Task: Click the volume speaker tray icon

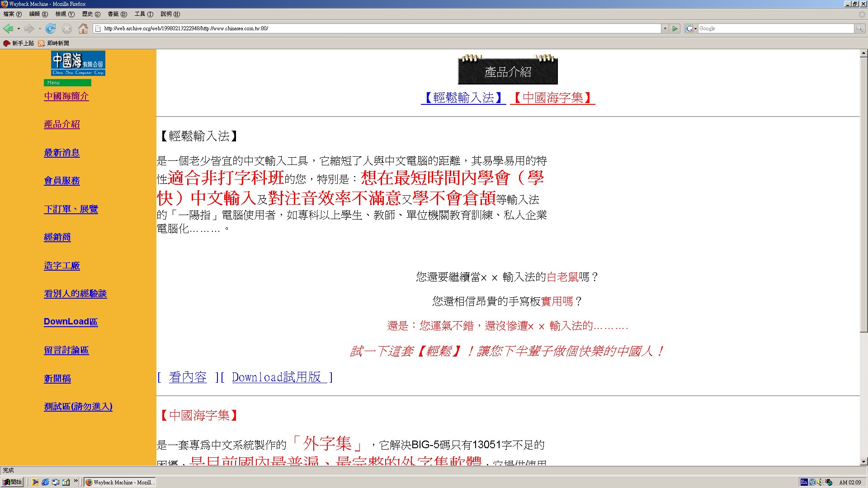Action: (820, 482)
